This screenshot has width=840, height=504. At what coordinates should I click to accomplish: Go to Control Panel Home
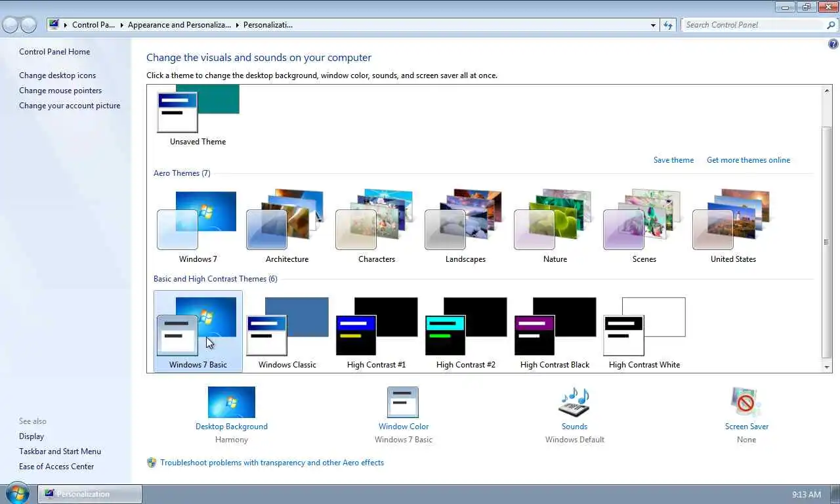54,52
